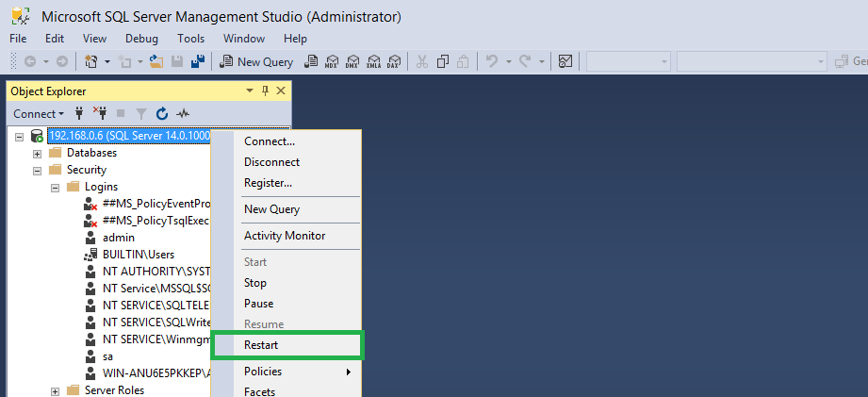Open the File menu
Image resolution: width=868 pixels, height=397 pixels.
[18, 39]
